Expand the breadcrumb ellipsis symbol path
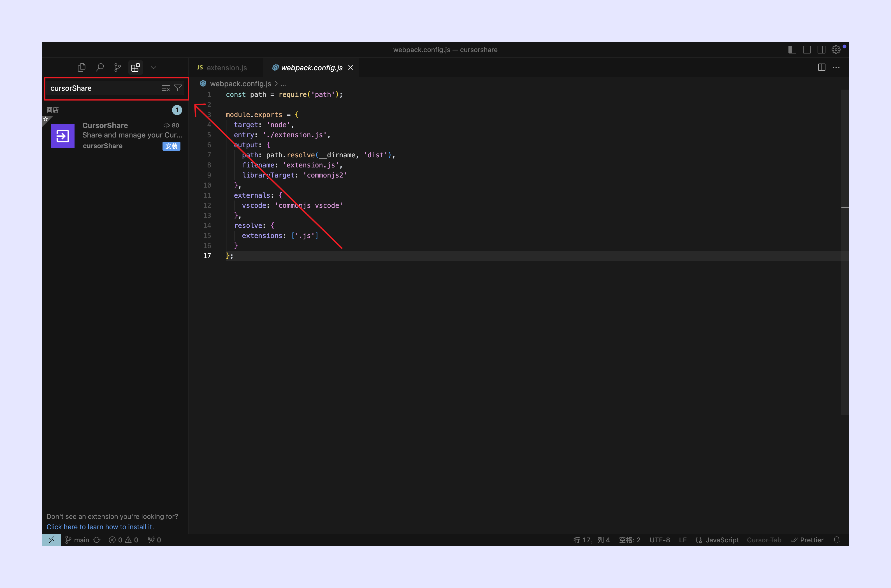This screenshot has width=891, height=588. (x=283, y=84)
